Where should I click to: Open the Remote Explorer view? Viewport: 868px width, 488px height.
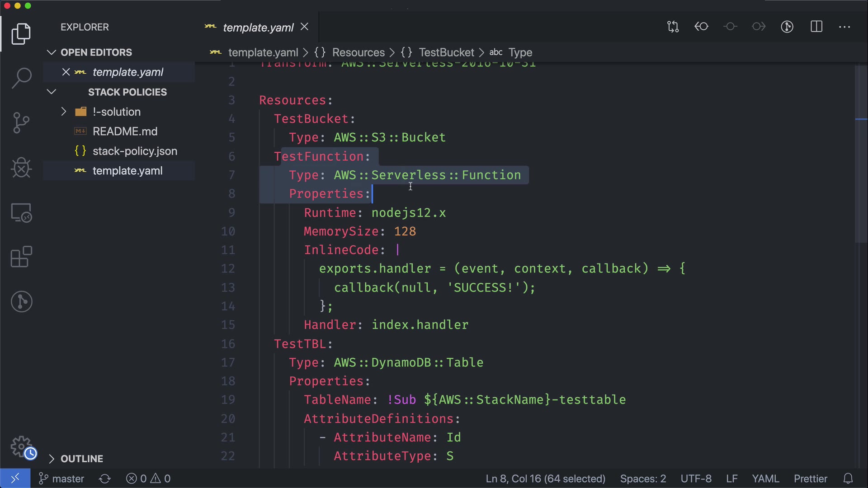21,213
